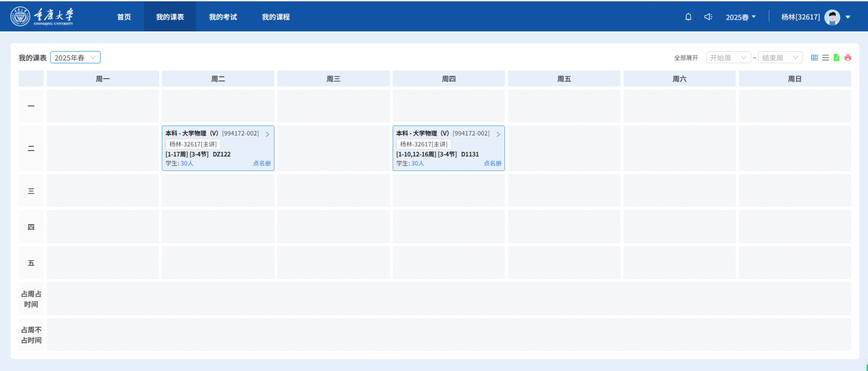Export timetable to Excel
Screen dimensions: 868x371
pos(836,58)
